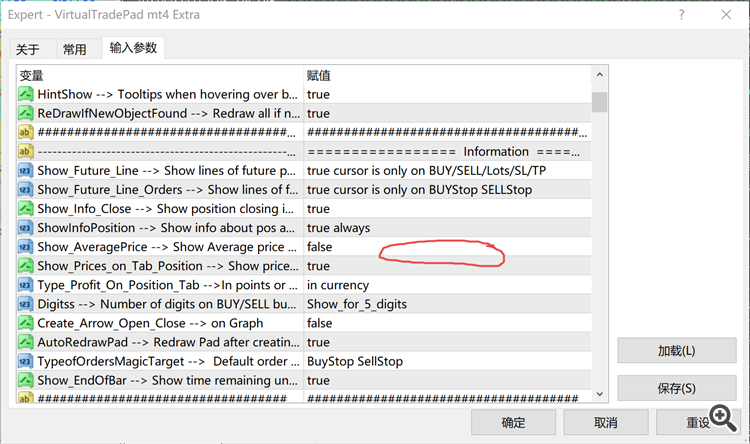
Task: Select Show_Prices_on_Tab_Position value true
Action: click(x=318, y=266)
